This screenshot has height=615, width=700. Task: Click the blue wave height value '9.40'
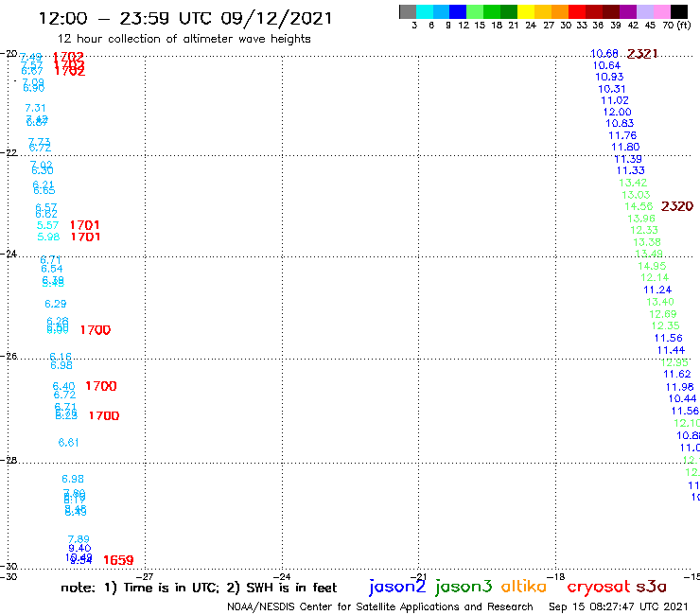(x=79, y=548)
